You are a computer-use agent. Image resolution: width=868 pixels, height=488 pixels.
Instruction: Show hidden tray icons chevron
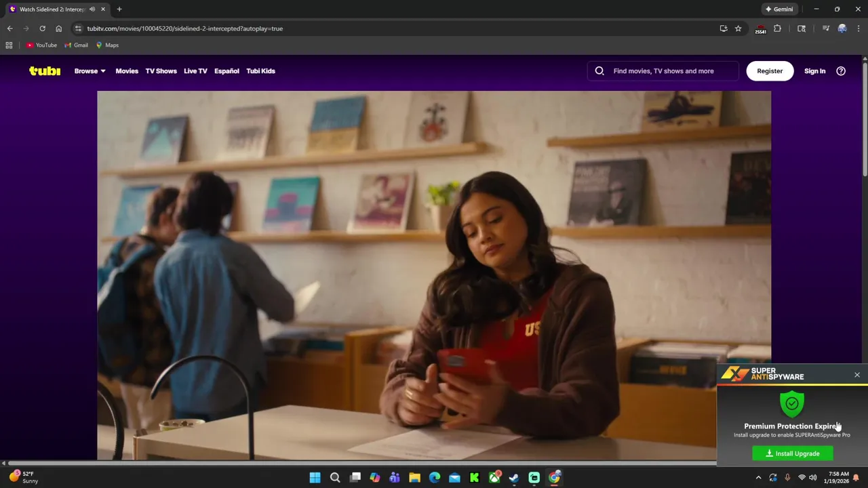759,478
